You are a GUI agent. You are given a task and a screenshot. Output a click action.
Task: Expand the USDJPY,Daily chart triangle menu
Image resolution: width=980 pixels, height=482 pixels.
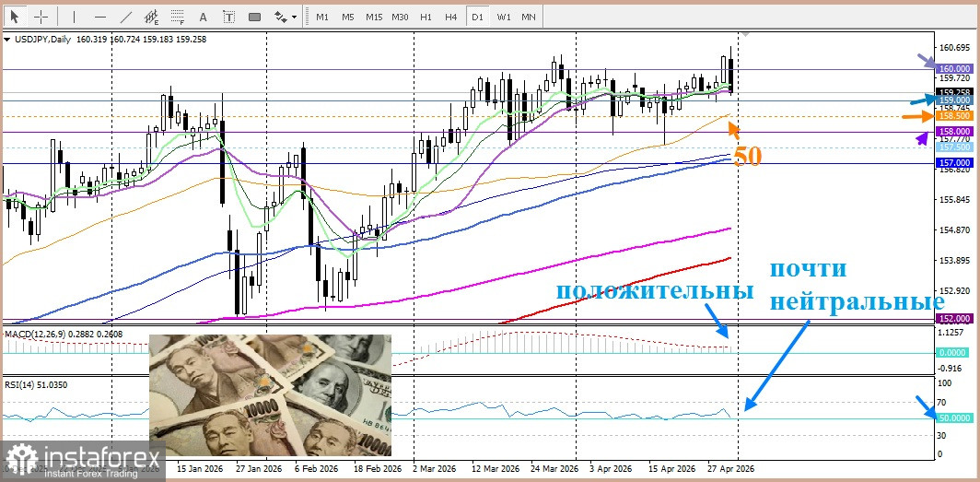[x=6, y=40]
